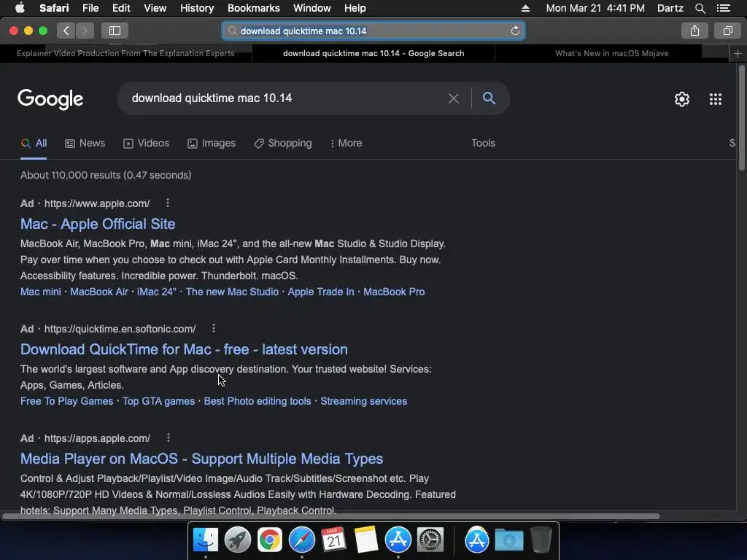747x560 pixels.
Task: Click the Dartz user name in menu bar
Action: 670,8
